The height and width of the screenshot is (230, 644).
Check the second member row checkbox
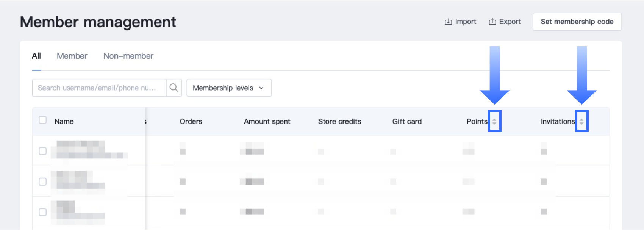tap(43, 181)
